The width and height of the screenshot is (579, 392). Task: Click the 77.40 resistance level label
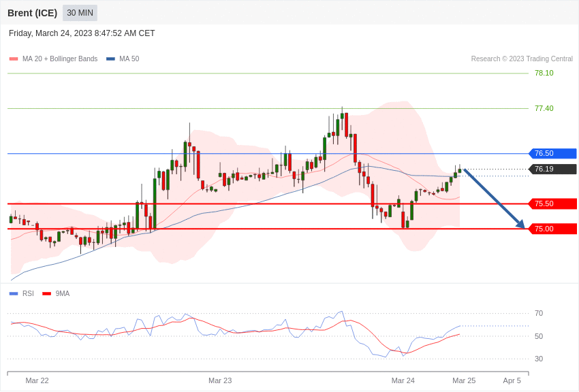[x=544, y=108]
